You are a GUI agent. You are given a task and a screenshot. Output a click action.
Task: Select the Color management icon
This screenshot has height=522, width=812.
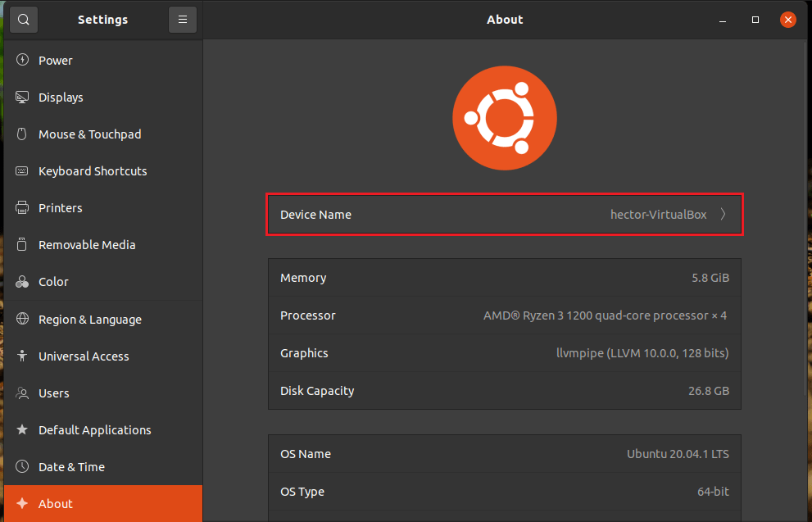point(22,281)
